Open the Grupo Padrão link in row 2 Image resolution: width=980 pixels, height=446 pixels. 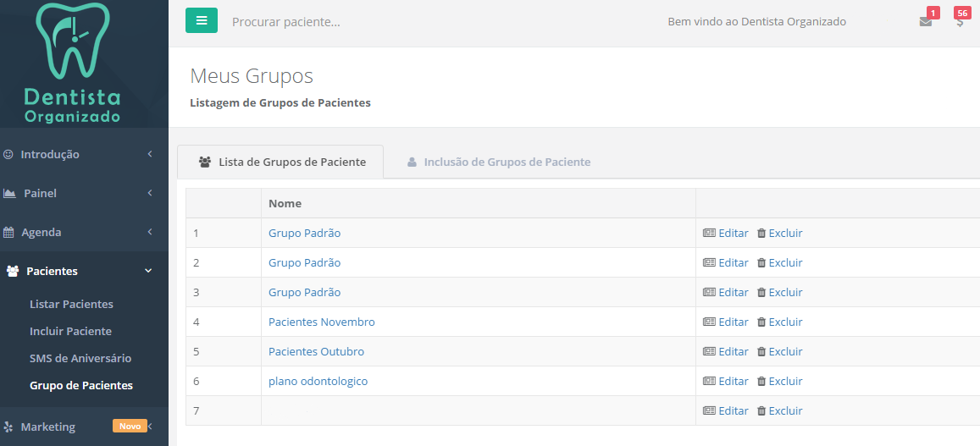tap(304, 263)
